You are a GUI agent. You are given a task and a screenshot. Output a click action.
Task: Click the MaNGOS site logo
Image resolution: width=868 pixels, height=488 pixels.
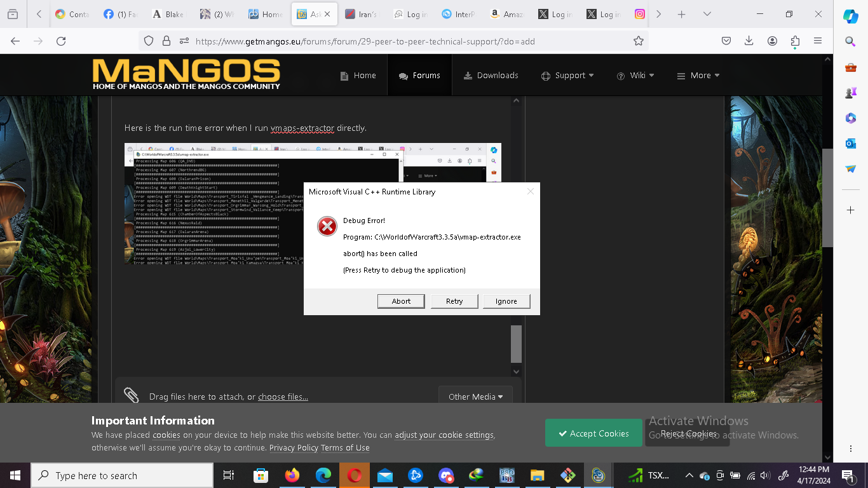186,74
